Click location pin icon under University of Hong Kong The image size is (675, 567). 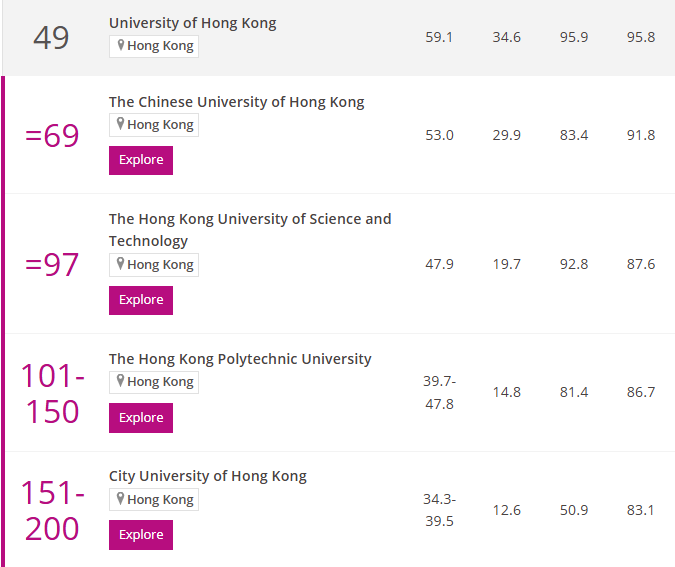click(121, 45)
